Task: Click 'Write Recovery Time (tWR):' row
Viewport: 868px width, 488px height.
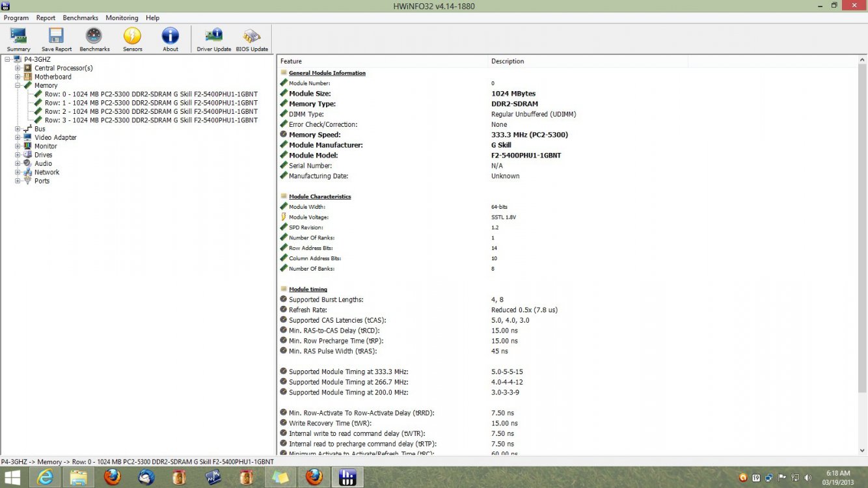Action: 332,424
